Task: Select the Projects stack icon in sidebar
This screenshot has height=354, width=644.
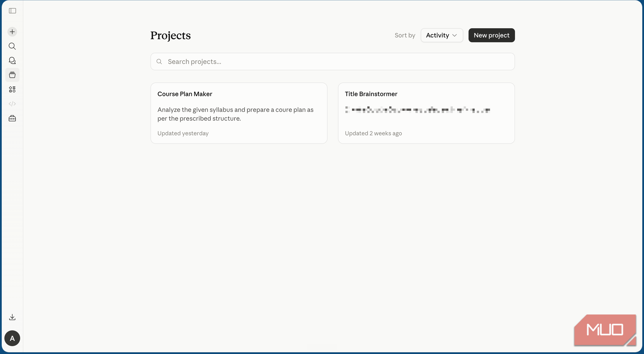Action: 12,75
